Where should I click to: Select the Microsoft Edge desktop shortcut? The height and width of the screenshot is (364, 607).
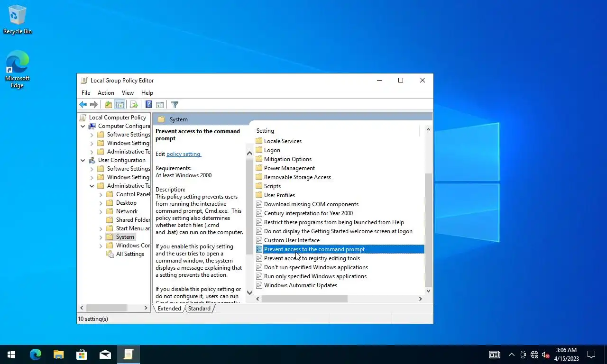(x=18, y=69)
